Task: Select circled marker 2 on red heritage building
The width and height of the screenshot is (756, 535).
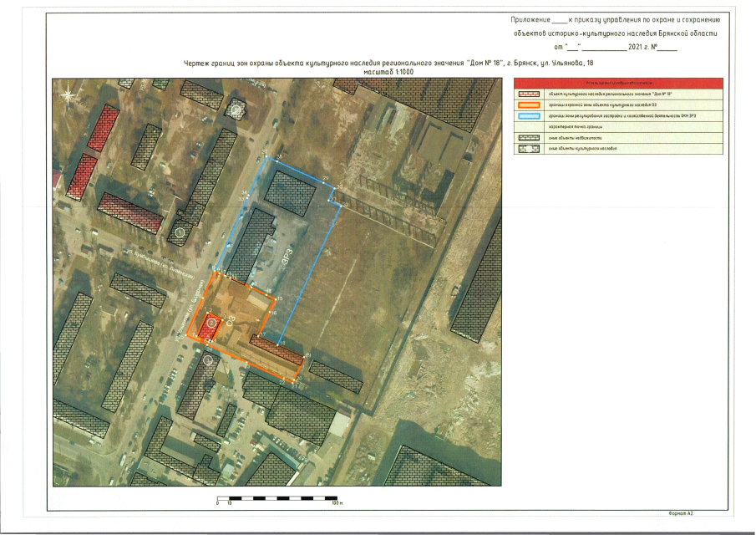Action: (211, 322)
